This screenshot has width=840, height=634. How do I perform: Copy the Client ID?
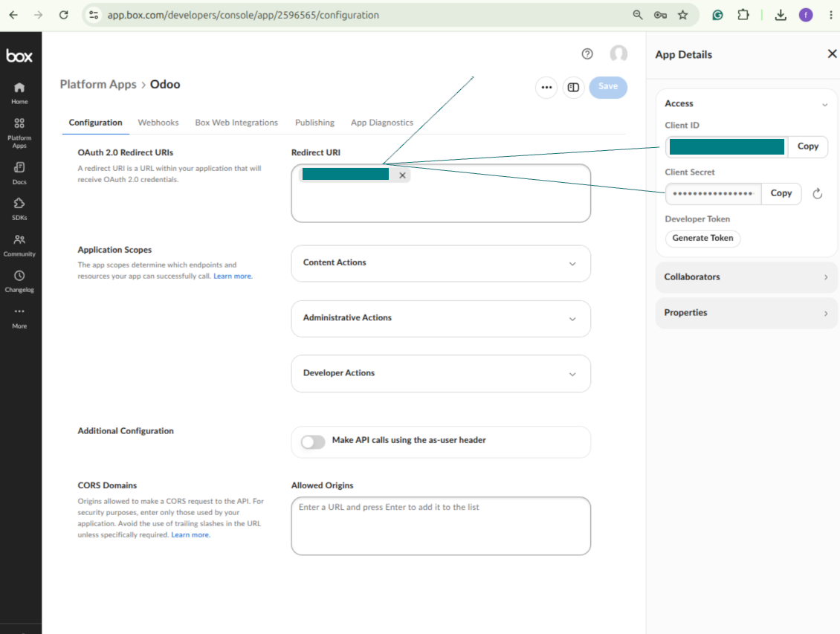pyautogui.click(x=808, y=146)
